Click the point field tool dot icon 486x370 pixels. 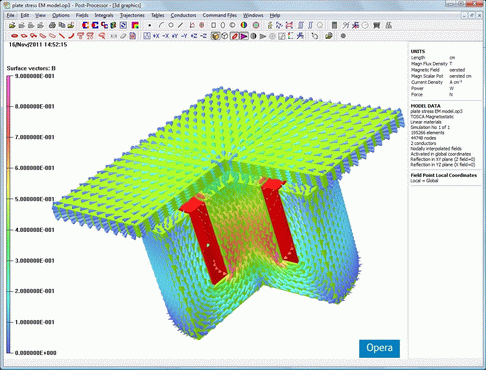coord(150,25)
